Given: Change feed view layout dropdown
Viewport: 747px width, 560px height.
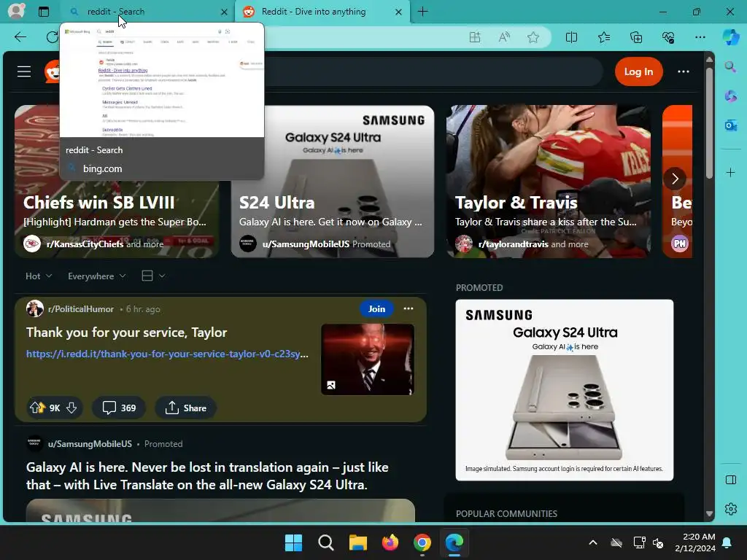Looking at the screenshot, I should [x=153, y=276].
